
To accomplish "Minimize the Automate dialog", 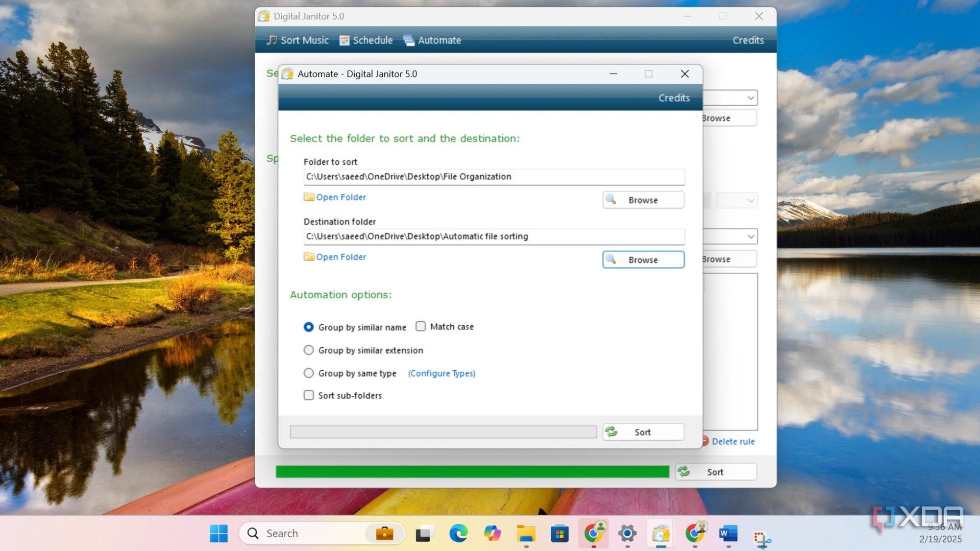I will 613,74.
